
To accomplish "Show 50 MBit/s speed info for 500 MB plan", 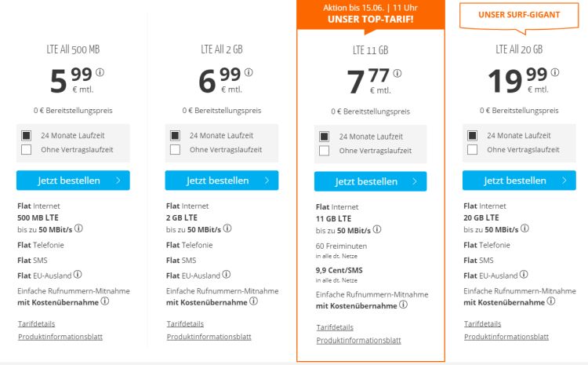I will [x=78, y=228].
